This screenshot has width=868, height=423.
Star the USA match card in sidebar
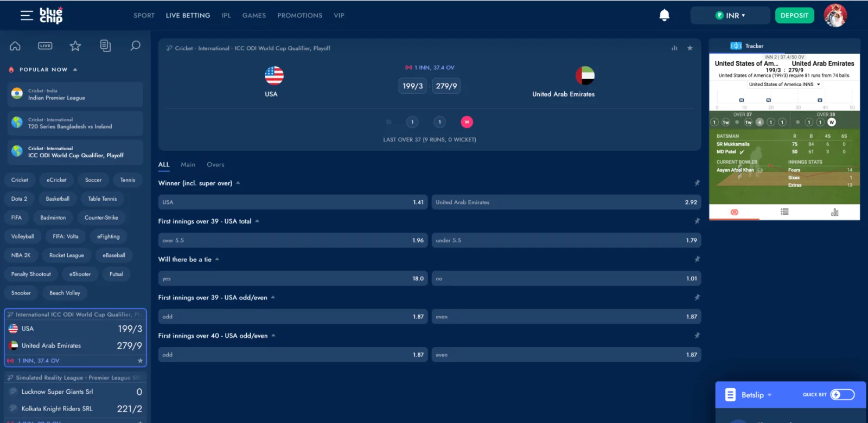coord(141,361)
